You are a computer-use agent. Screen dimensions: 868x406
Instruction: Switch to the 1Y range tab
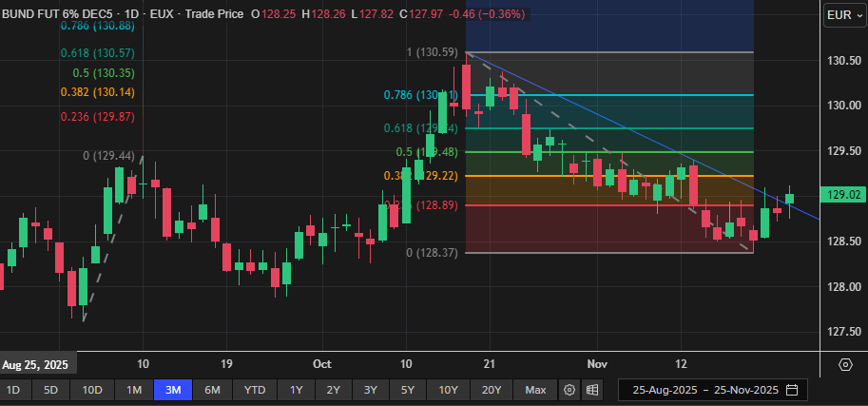coord(297,390)
